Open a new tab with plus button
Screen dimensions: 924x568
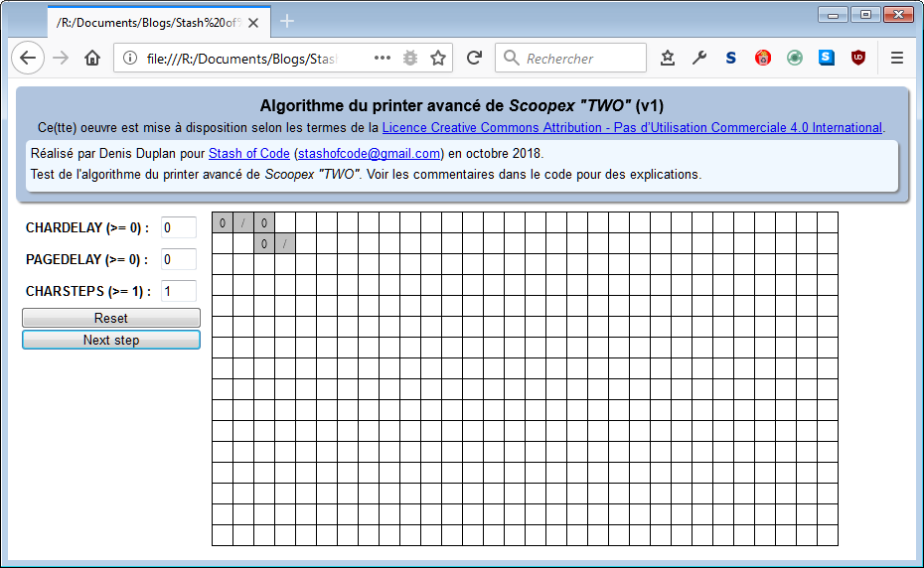(x=287, y=21)
